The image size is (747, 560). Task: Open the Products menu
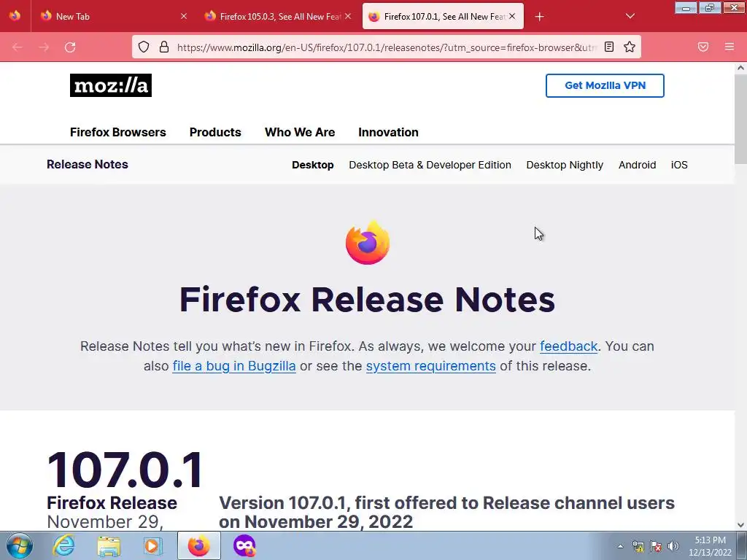click(215, 132)
